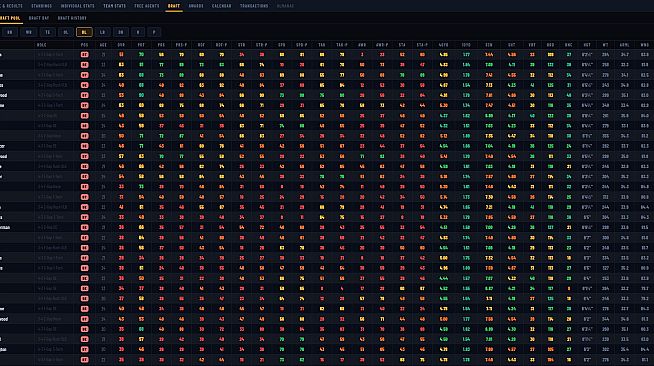Sort table by POT column header
Viewport: 654px width, 366px height.
tap(141, 45)
